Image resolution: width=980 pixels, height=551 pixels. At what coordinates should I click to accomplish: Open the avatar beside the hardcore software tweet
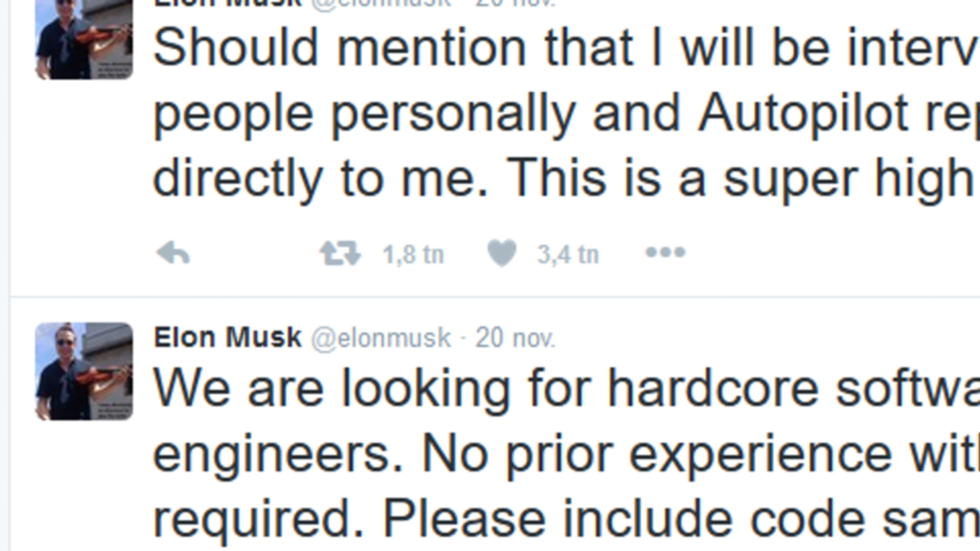84,371
